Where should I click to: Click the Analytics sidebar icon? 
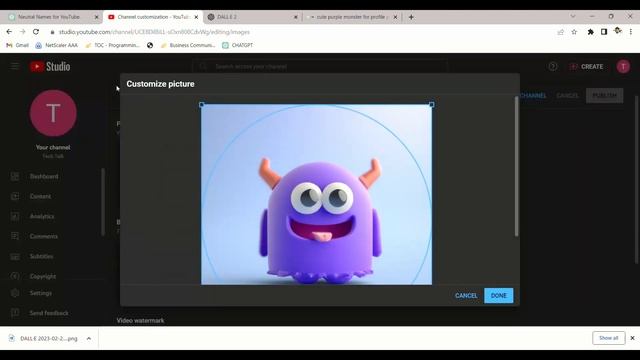click(x=15, y=216)
